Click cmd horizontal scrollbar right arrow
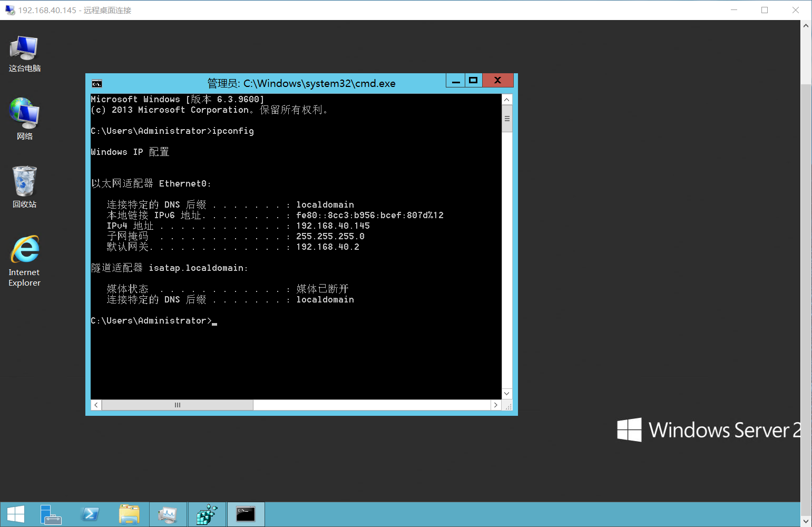The image size is (812, 527). tap(496, 405)
